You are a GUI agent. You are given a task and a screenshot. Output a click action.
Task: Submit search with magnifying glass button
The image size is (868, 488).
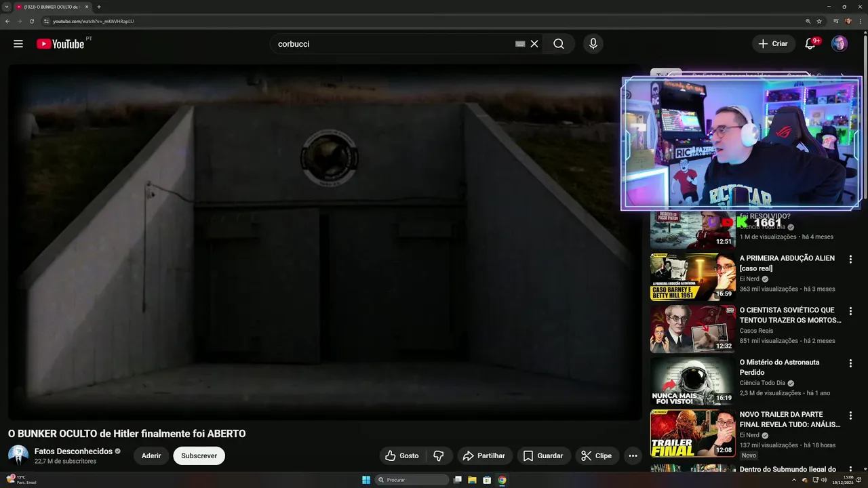click(559, 44)
